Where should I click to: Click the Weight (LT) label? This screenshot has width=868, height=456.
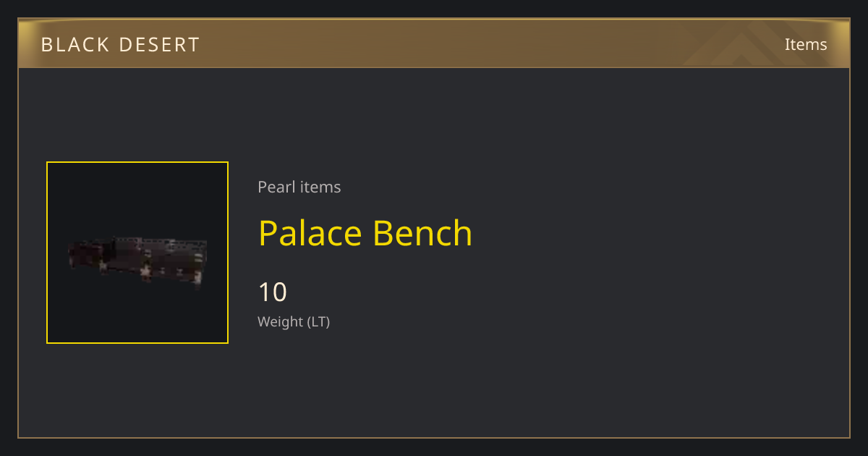294,321
